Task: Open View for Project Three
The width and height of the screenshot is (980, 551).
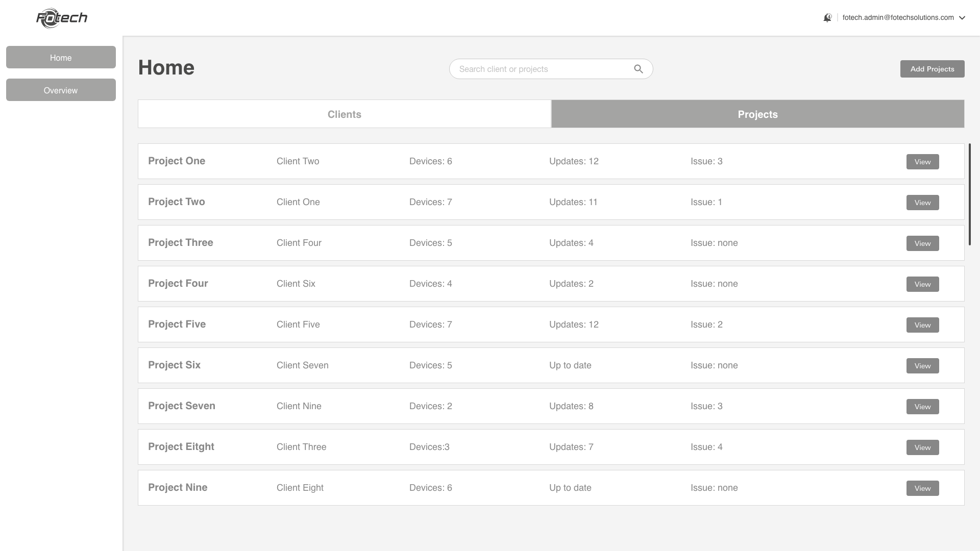Action: pos(922,243)
